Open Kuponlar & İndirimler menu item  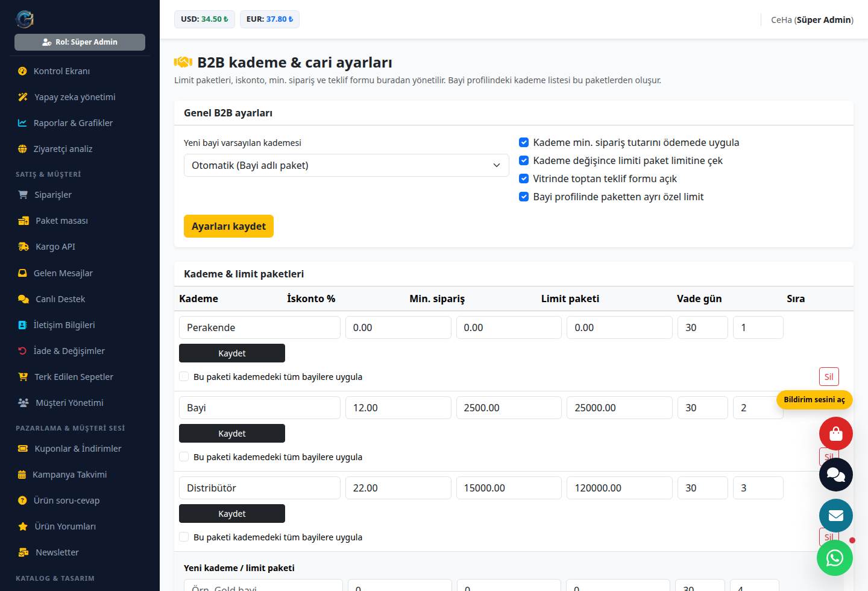(78, 449)
